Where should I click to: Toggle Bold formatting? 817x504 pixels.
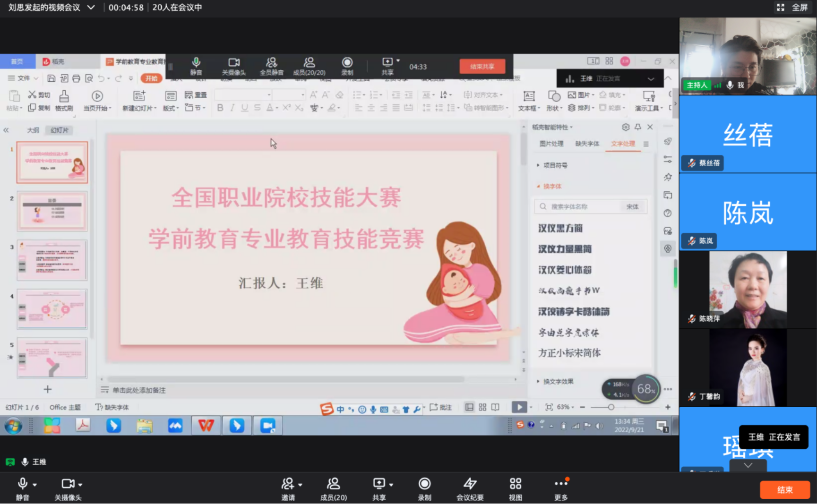click(x=220, y=108)
